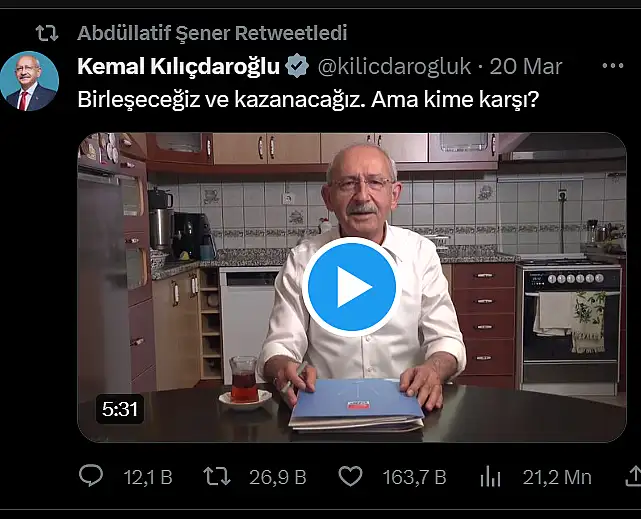Click the 21,2 Mn views count
This screenshot has width=641, height=519.
coord(557,477)
